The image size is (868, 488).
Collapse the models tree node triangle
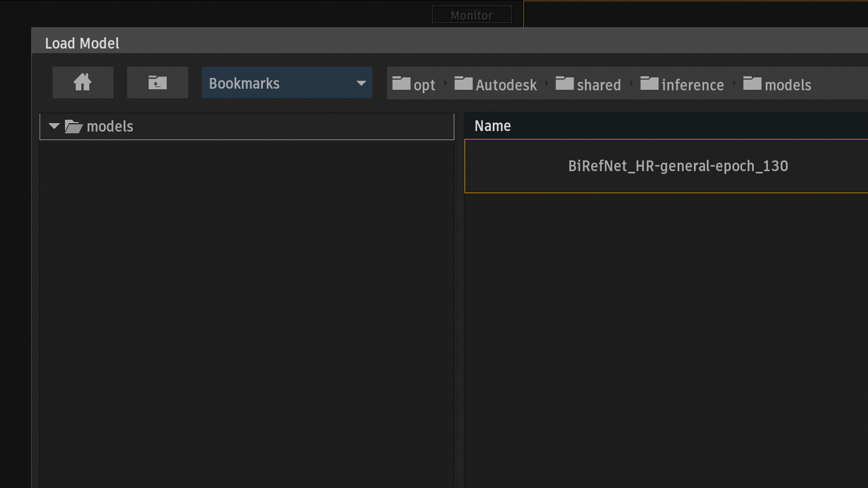pyautogui.click(x=54, y=126)
